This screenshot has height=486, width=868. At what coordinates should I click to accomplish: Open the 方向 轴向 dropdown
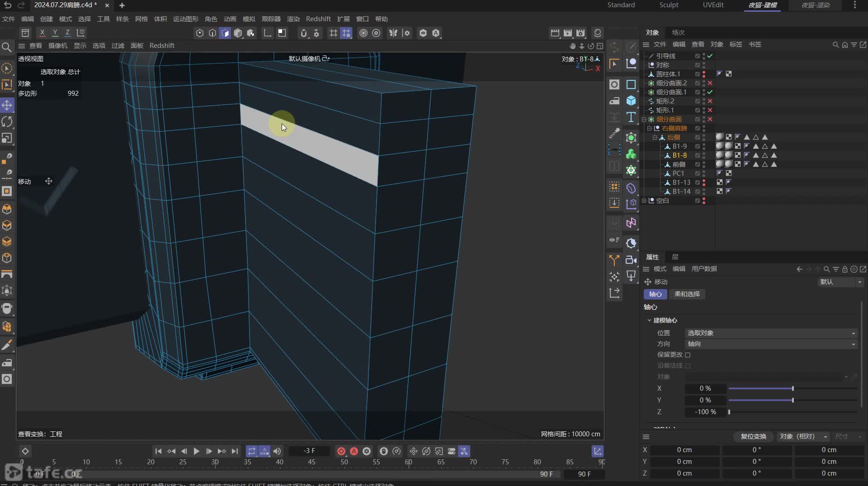coord(771,344)
